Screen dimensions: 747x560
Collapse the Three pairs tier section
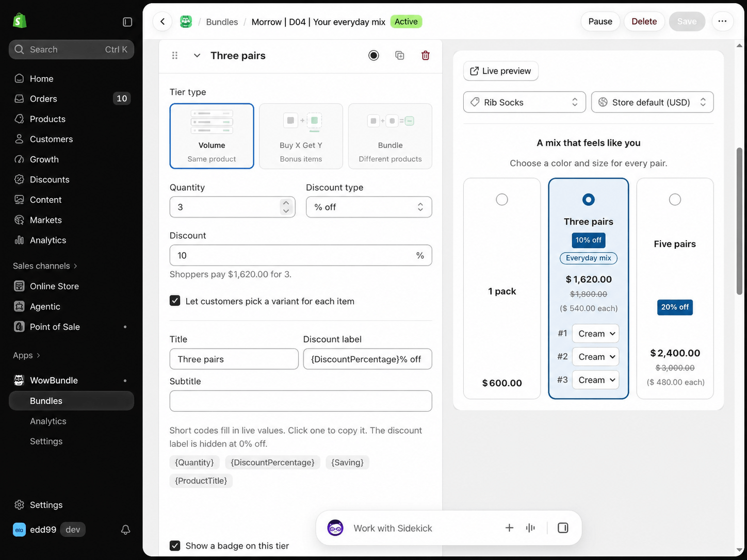[x=197, y=55]
